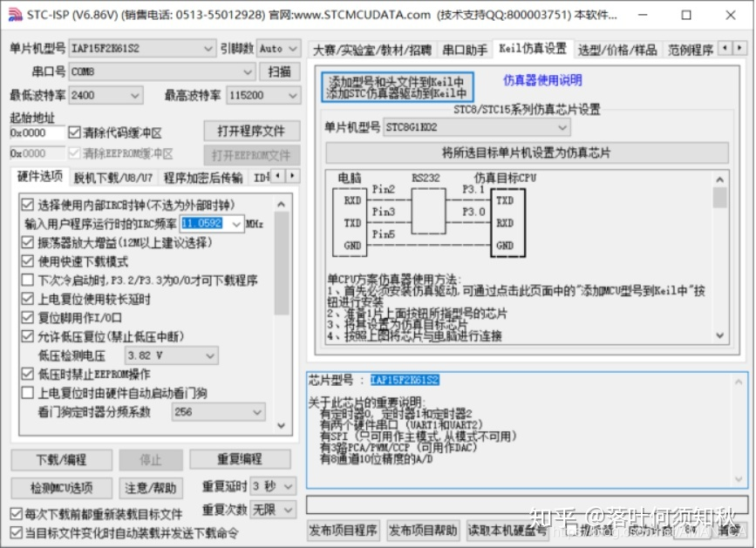Click 将所选目标单片机设置为仿真芯片 button
Image resolution: width=756 pixels, height=548 pixels.
click(x=527, y=153)
